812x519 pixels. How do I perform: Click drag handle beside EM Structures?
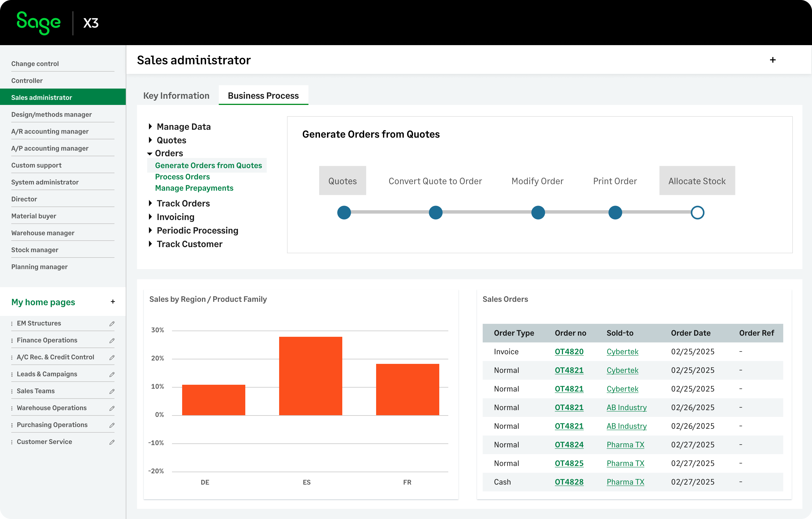(12, 324)
